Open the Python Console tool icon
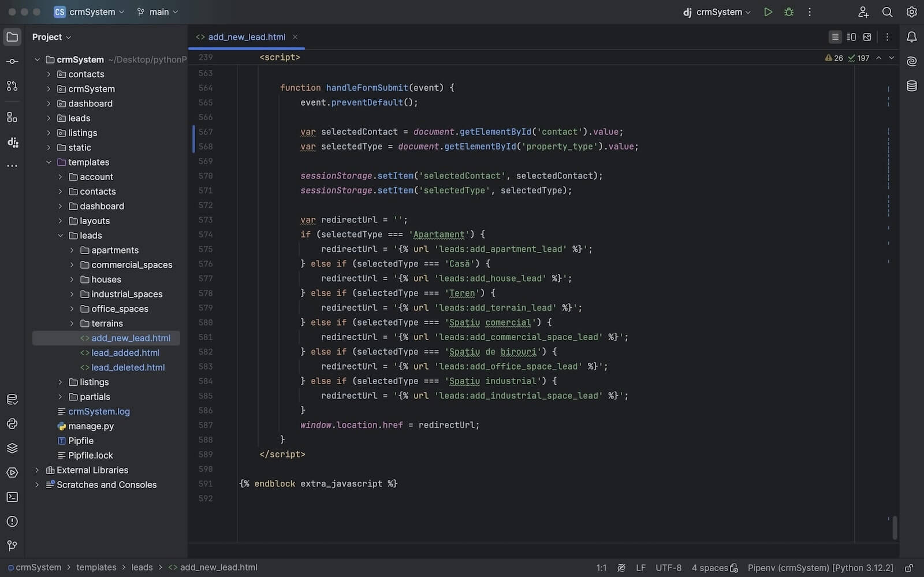Image resolution: width=924 pixels, height=577 pixels. point(12,424)
